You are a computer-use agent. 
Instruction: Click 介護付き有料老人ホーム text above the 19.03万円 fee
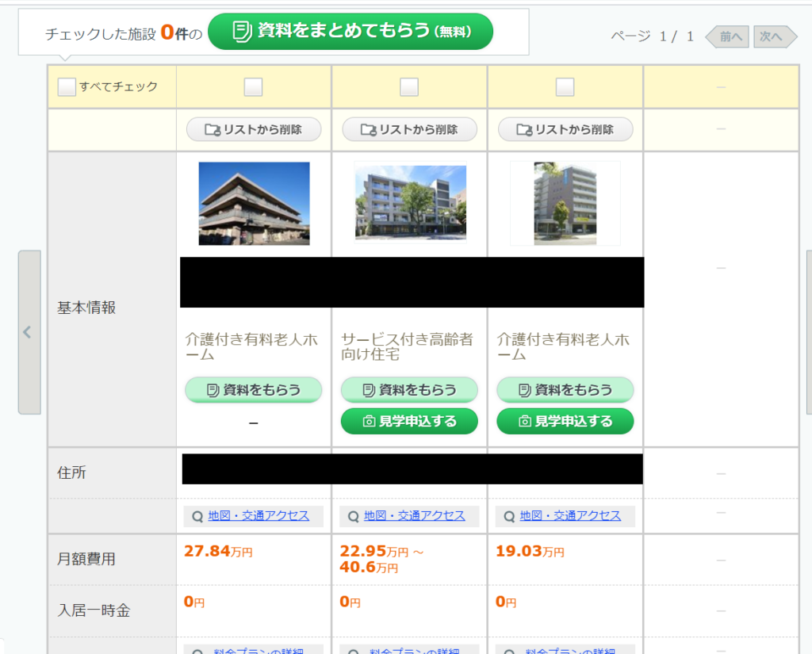[x=564, y=347]
